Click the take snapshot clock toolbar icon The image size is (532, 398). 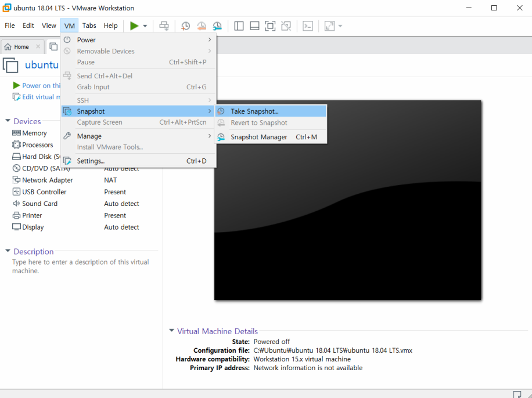click(185, 26)
